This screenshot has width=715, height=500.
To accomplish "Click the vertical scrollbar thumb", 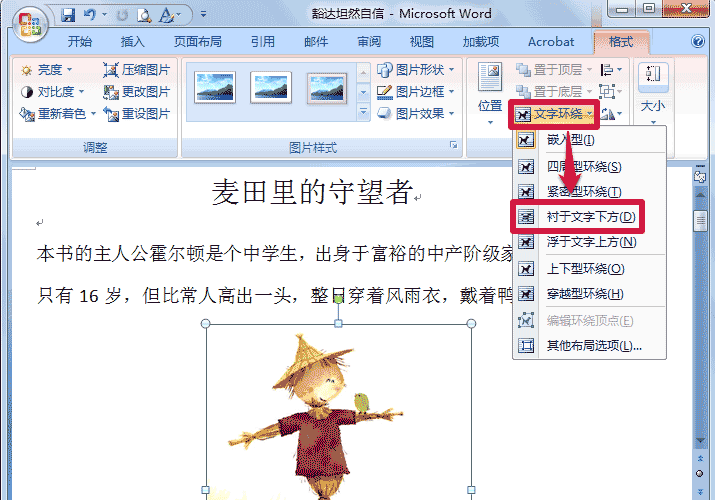I will (x=699, y=222).
